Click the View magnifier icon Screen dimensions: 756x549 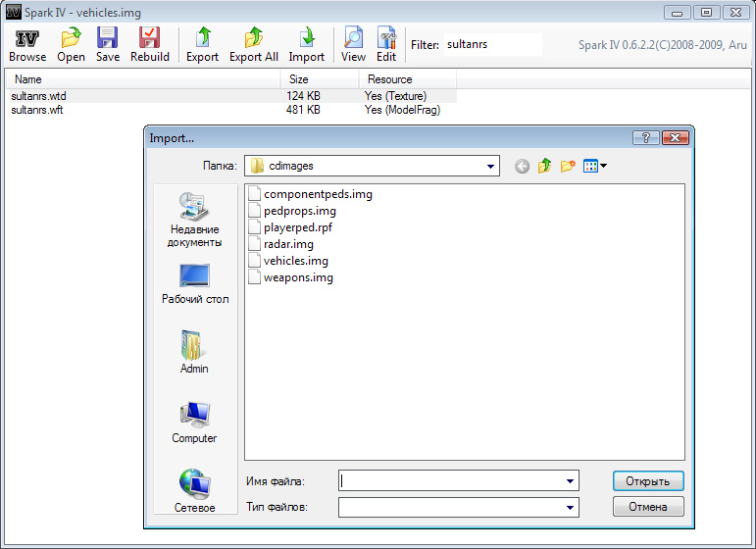pos(353,39)
